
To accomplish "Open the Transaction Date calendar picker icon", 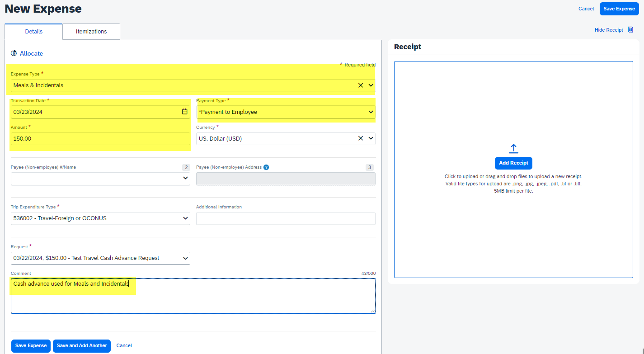I will (x=184, y=112).
